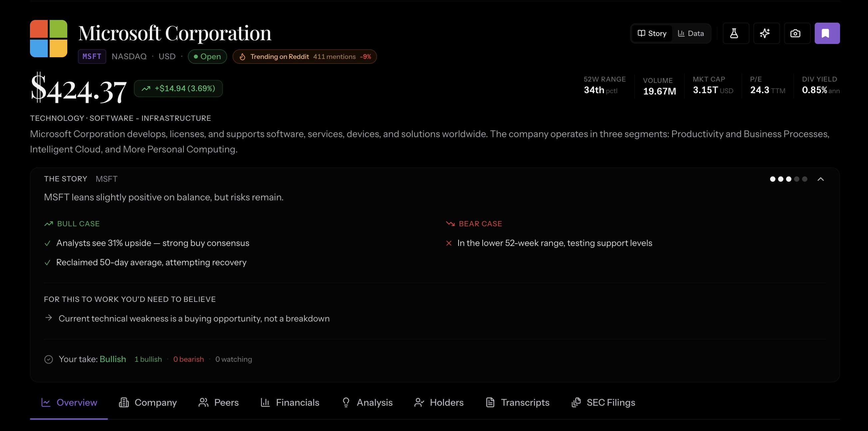The height and width of the screenshot is (431, 868).
Task: Click the red X beside lower 52-week range
Action: pyautogui.click(x=449, y=243)
